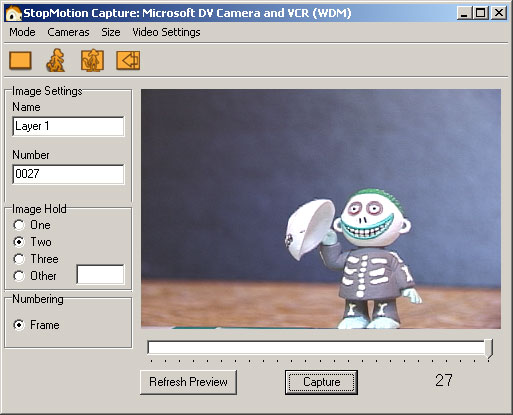
Task: Select the walking character toolbar icon
Action: click(x=55, y=60)
